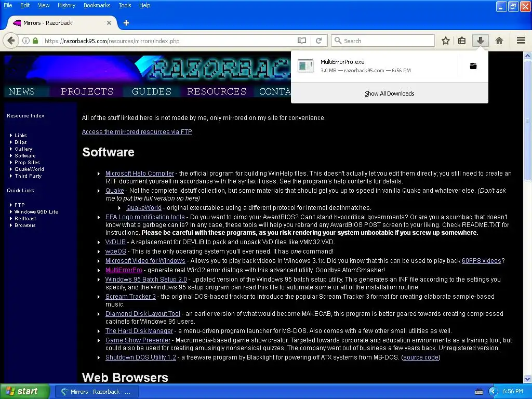The image size is (532, 399).
Task: Reload the page with the refresh icon
Action: 318,41
